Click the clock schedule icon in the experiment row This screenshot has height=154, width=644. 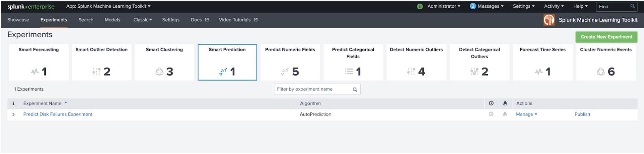point(491,114)
